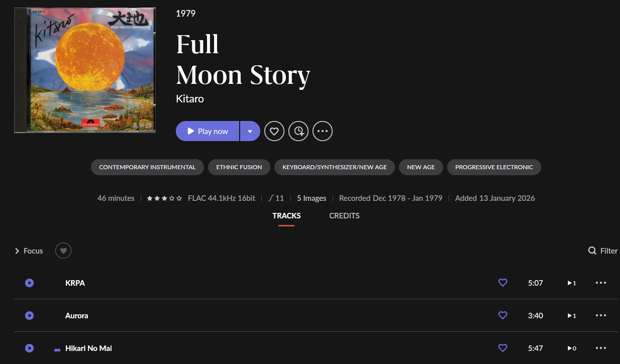Screen dimensions: 620x364
Task: Toggle favorite heart on Aurora track
Action: point(502,316)
